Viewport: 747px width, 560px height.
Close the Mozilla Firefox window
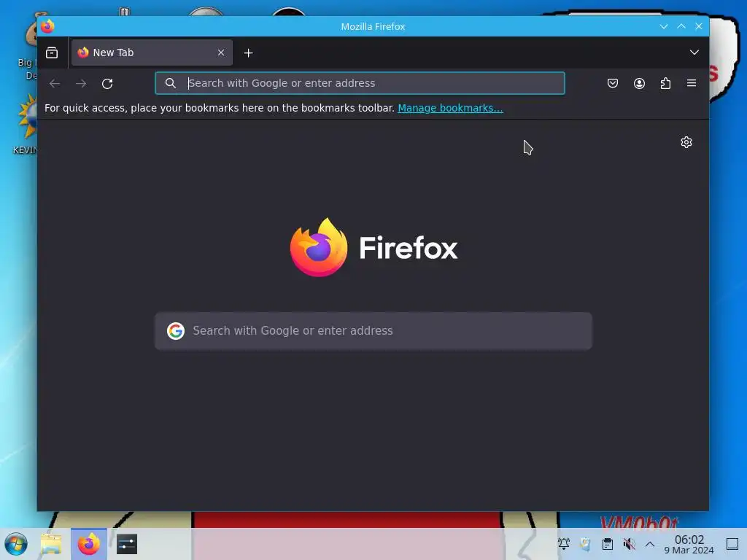point(699,27)
